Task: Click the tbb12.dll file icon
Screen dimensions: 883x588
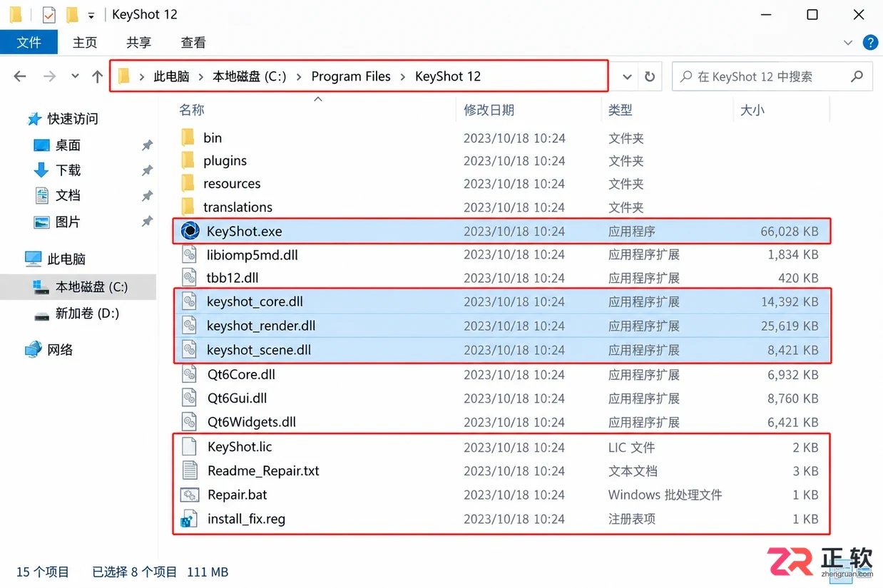Action: 189,278
